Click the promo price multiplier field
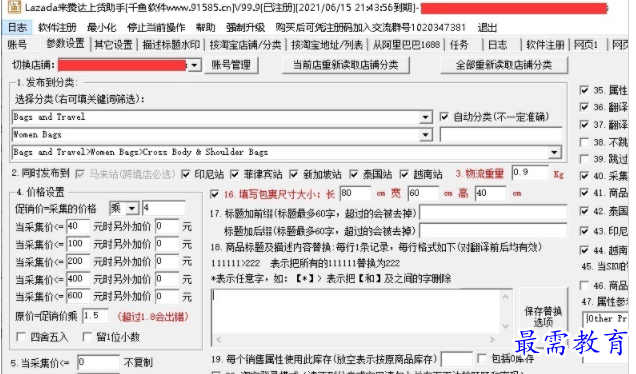636x374 pixels. pyautogui.click(x=164, y=208)
